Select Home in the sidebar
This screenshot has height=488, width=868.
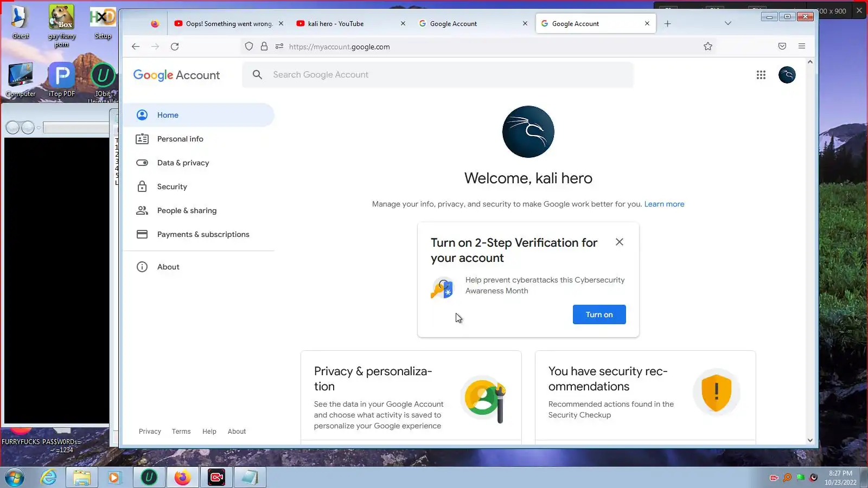(199, 115)
